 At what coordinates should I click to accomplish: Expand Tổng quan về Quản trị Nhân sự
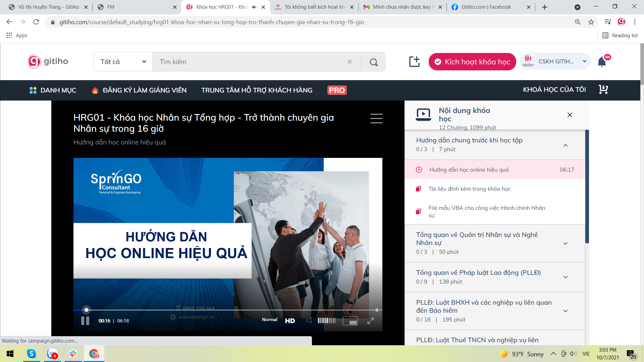pos(495,243)
